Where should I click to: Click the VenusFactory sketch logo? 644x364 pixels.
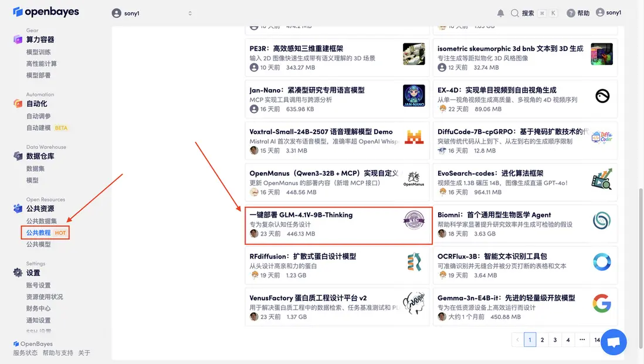(413, 303)
